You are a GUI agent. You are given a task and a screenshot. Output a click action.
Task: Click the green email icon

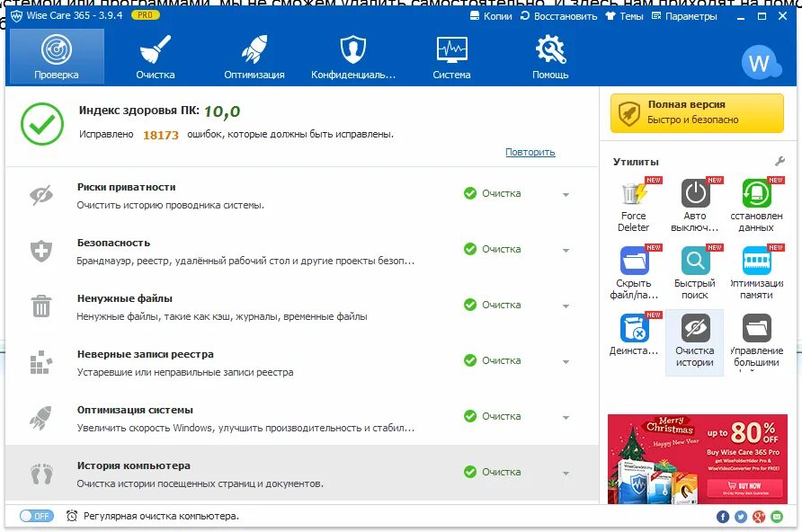pos(777,517)
